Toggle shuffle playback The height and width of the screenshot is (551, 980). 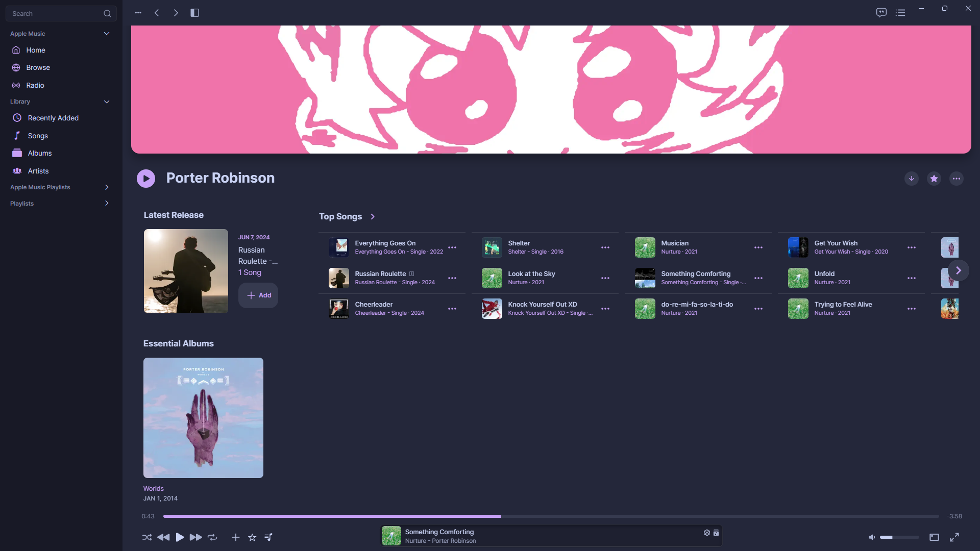tap(147, 537)
